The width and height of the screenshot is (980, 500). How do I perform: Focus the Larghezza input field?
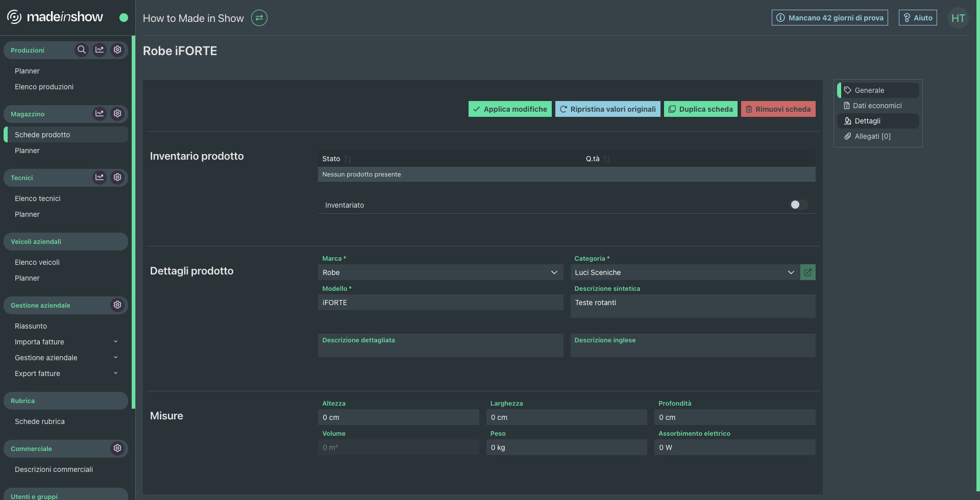click(x=567, y=417)
